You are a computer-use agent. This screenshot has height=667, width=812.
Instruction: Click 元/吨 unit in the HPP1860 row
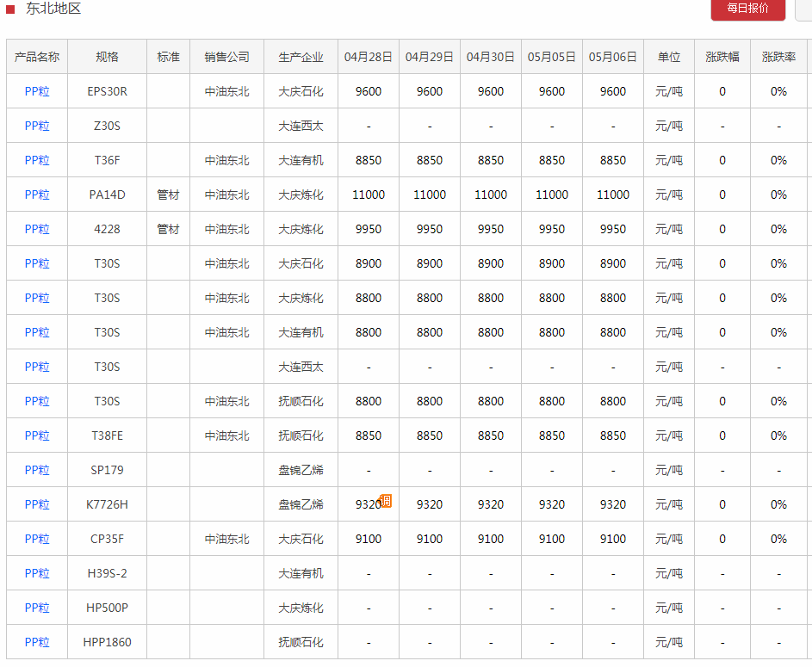[x=669, y=642]
